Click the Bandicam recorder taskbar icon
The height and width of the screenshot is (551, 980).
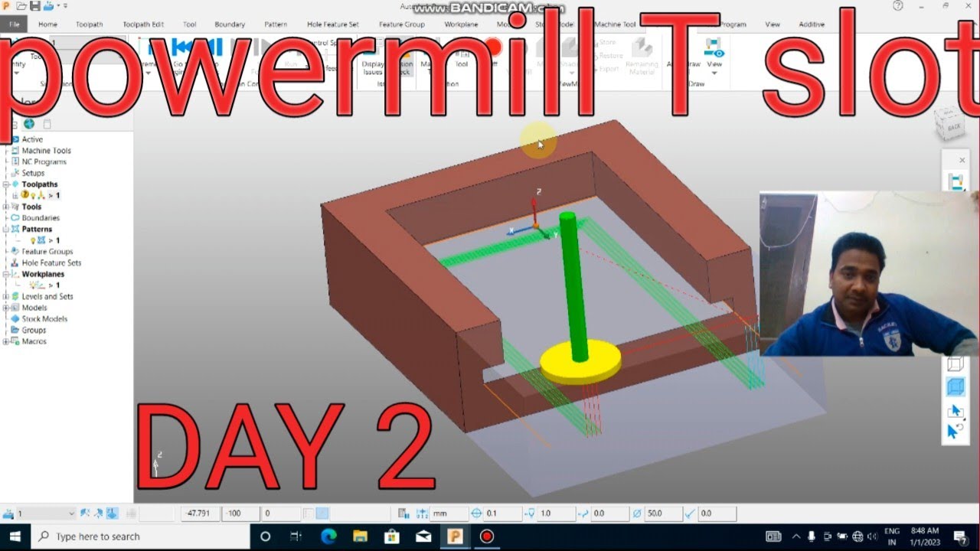tap(486, 536)
